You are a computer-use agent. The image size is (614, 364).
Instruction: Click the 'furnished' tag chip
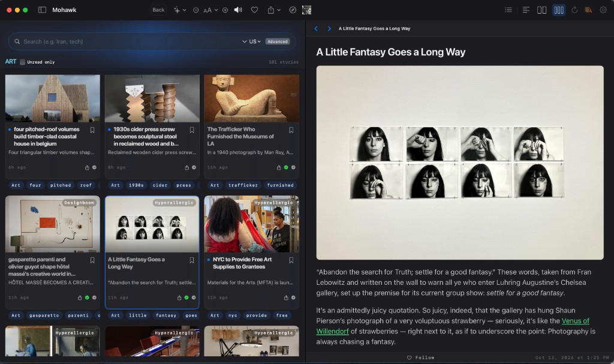click(281, 185)
